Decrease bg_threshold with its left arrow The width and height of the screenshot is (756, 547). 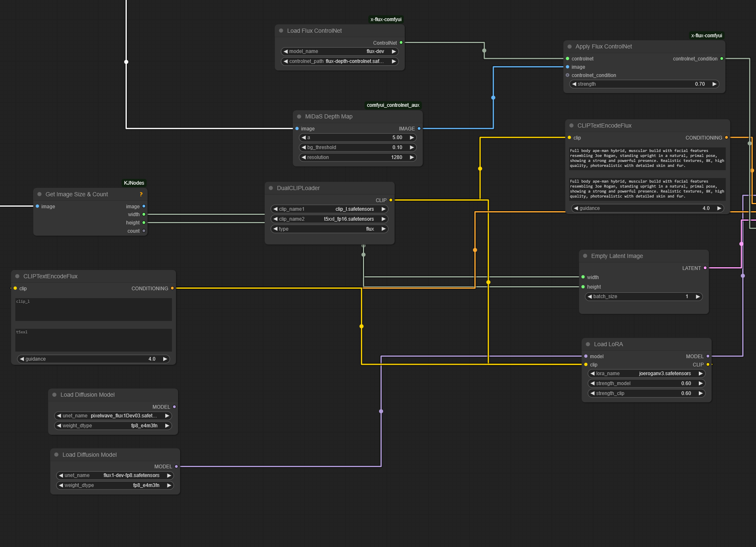pyautogui.click(x=304, y=147)
